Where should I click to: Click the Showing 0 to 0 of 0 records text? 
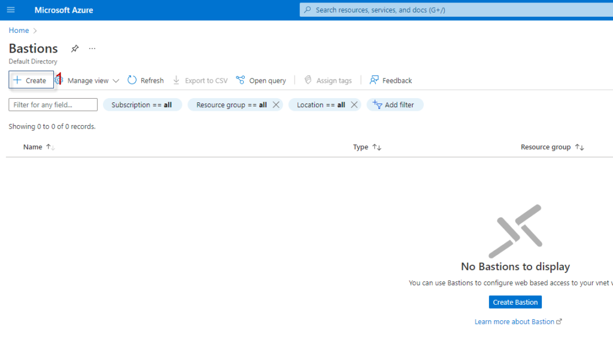point(52,126)
